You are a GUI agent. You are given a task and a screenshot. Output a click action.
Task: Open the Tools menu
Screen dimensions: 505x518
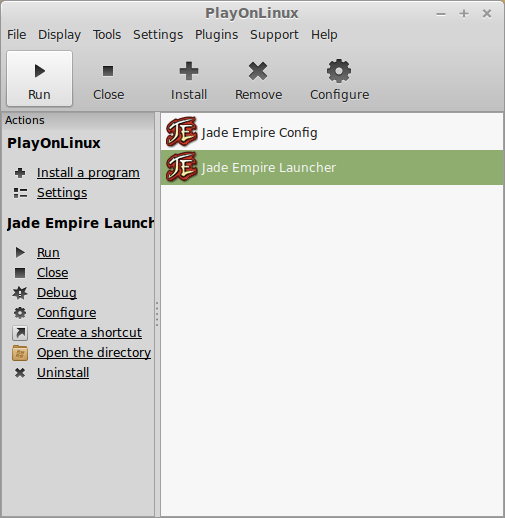107,35
